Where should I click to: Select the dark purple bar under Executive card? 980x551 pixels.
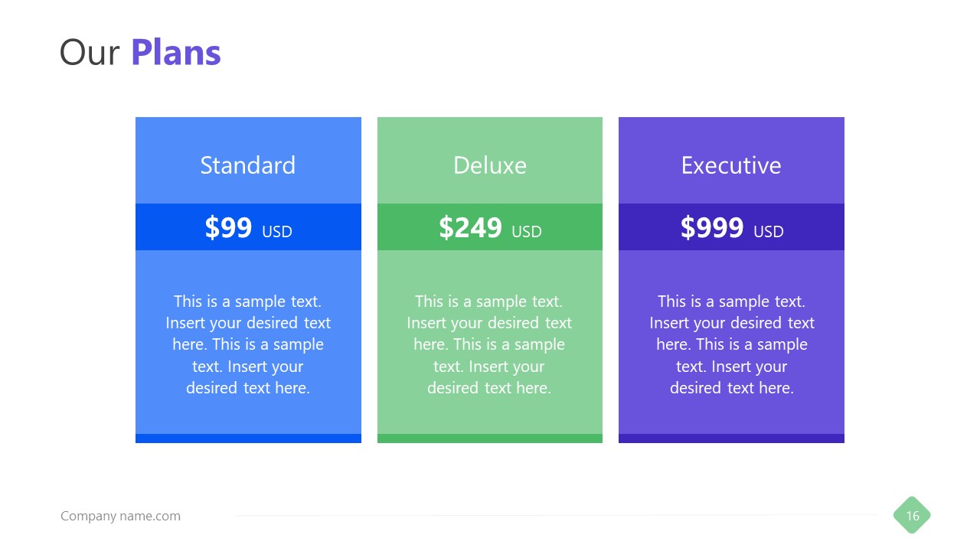pos(731,439)
